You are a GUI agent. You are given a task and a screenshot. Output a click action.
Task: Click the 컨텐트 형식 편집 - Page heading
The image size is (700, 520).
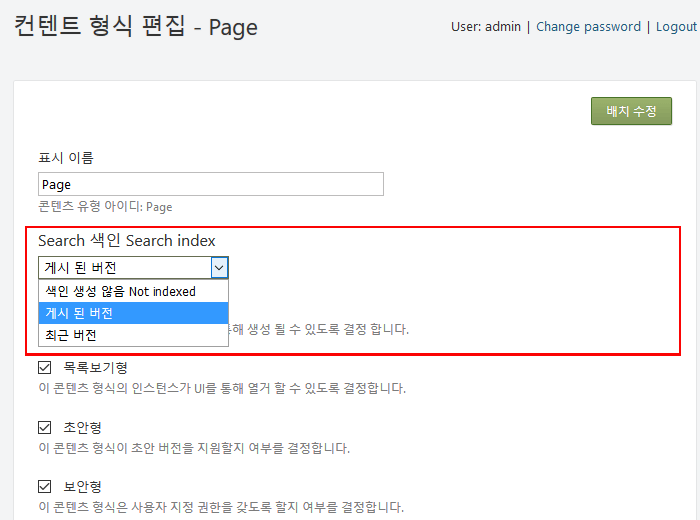[x=136, y=26]
